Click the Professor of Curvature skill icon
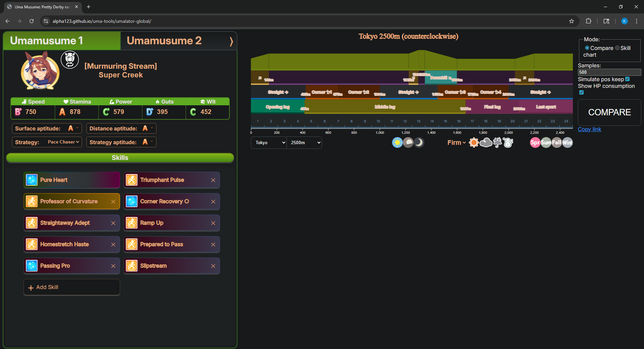 pos(32,201)
